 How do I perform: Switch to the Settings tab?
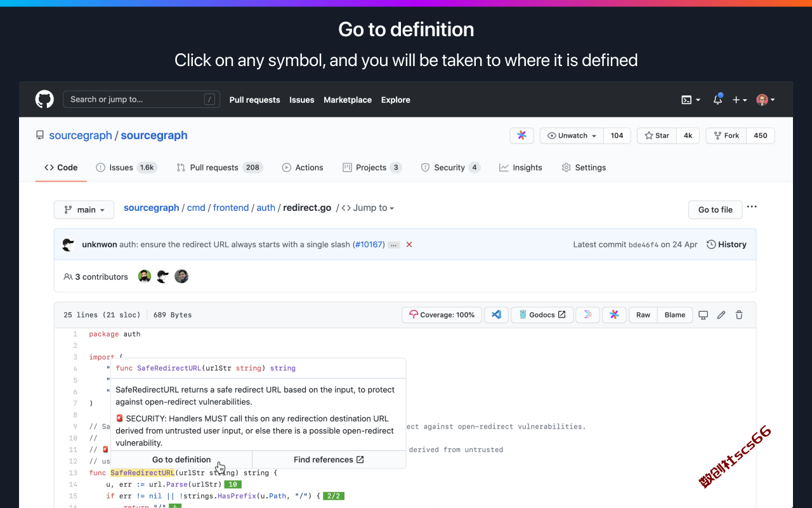[584, 168]
